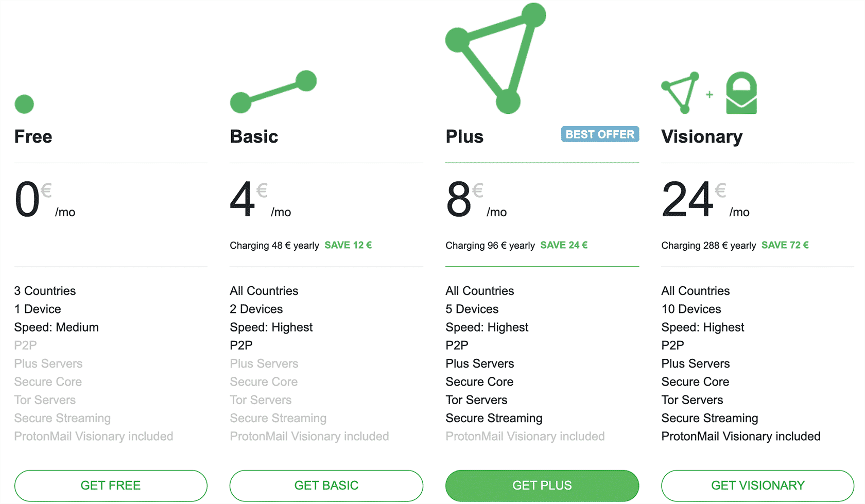Click the Visionary small triangle icon
The width and height of the screenshot is (865, 504).
click(x=680, y=93)
